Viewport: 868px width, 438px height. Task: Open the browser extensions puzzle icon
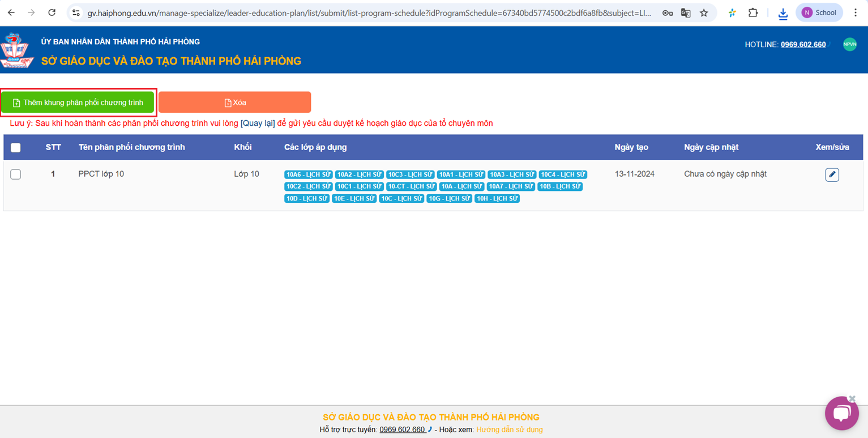[752, 12]
